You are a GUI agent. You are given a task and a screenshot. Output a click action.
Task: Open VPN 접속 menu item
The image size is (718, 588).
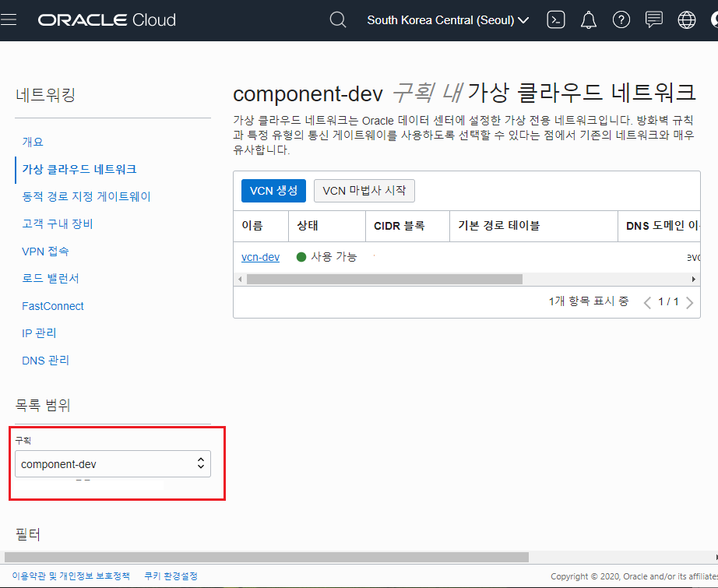[x=45, y=252]
